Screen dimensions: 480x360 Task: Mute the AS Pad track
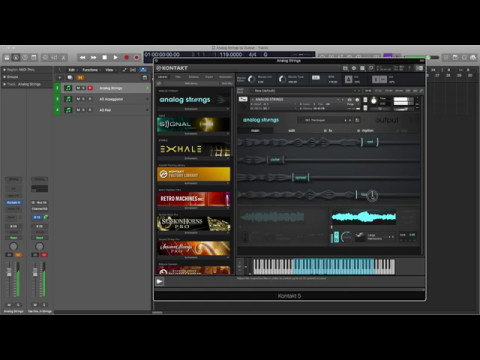78,110
